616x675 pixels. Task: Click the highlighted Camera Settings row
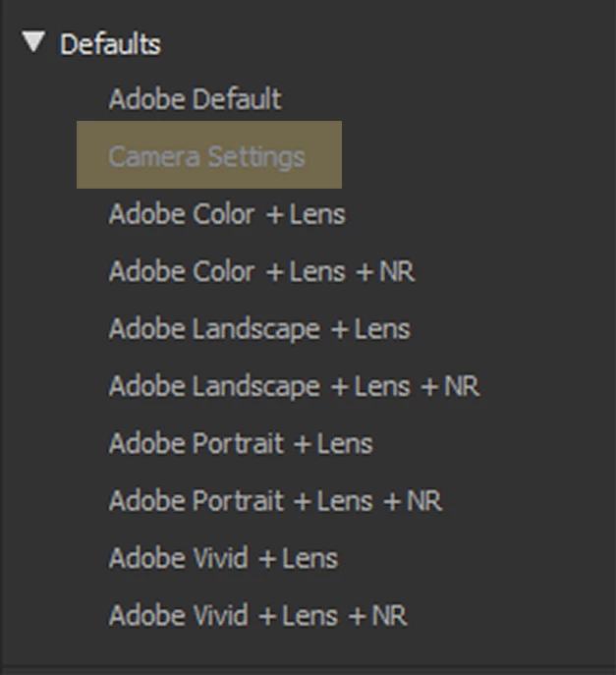208,155
